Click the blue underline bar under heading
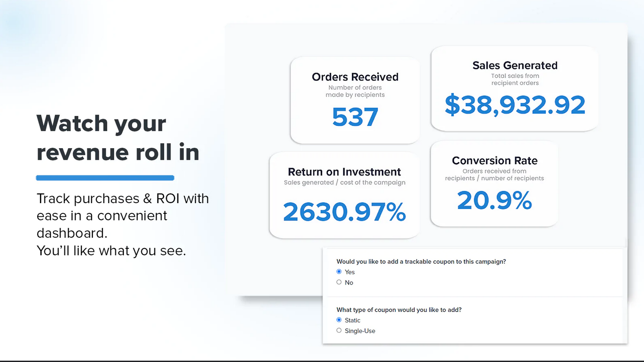 pyautogui.click(x=105, y=178)
